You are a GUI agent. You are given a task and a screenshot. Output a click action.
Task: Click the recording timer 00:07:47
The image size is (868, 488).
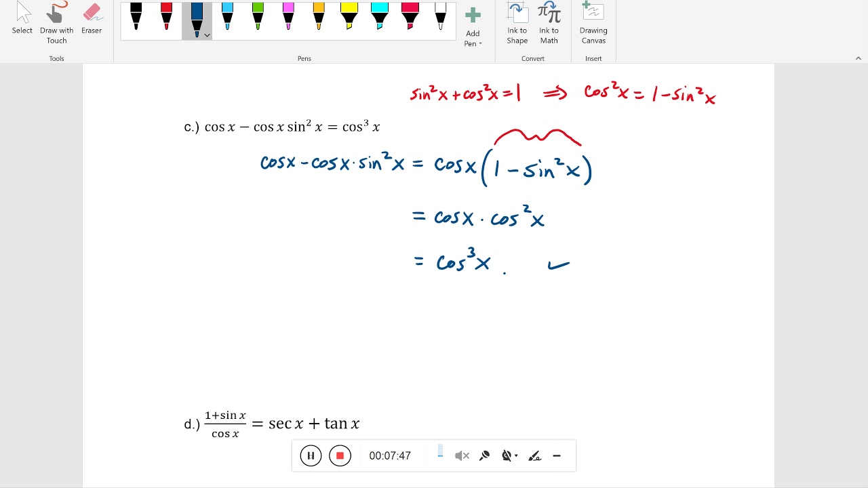click(390, 456)
